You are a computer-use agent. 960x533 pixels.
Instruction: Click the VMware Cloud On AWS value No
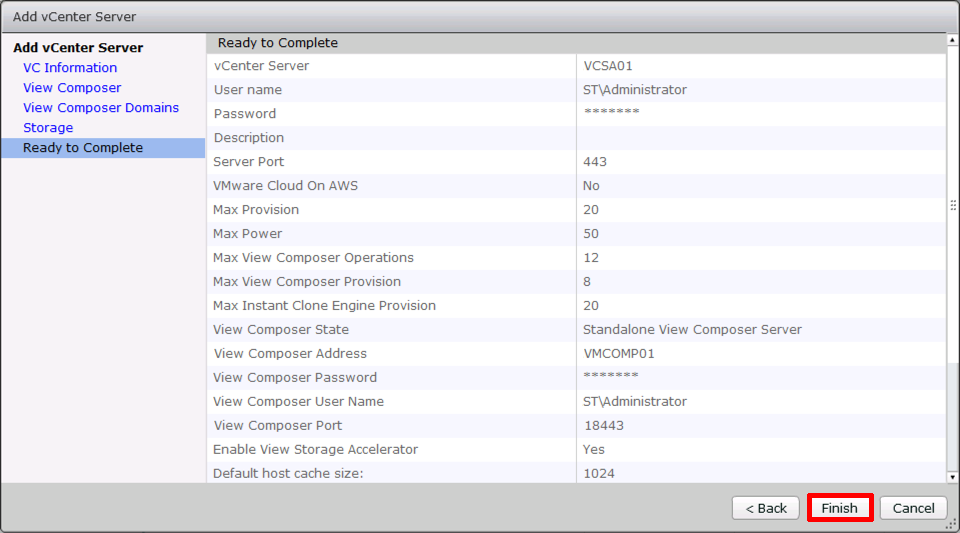point(591,185)
